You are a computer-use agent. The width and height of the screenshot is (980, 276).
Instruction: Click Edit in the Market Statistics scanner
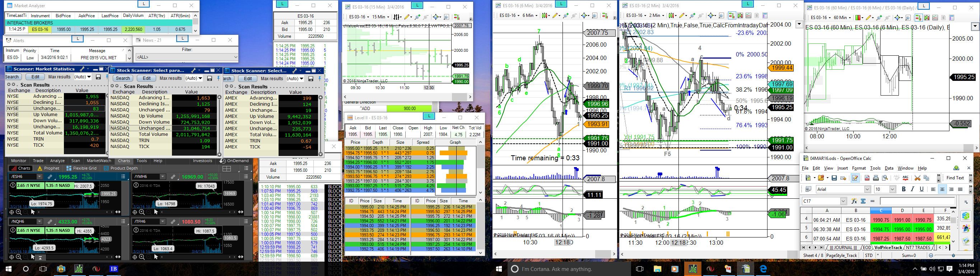(x=36, y=77)
